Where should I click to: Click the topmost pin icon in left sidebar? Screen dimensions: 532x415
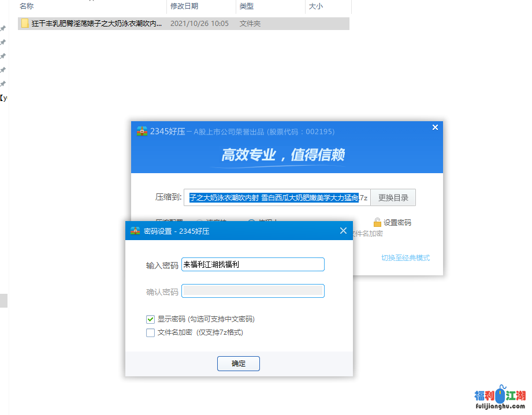[x=3, y=28]
